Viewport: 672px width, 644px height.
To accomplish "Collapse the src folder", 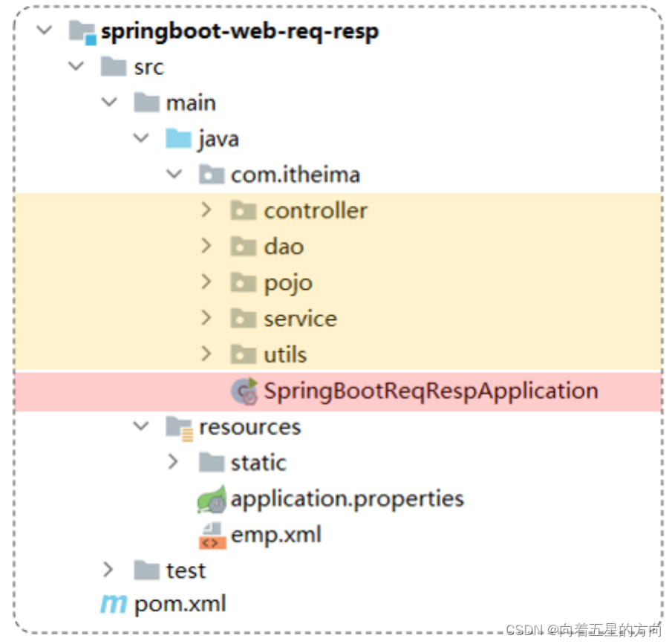I will click(x=75, y=66).
